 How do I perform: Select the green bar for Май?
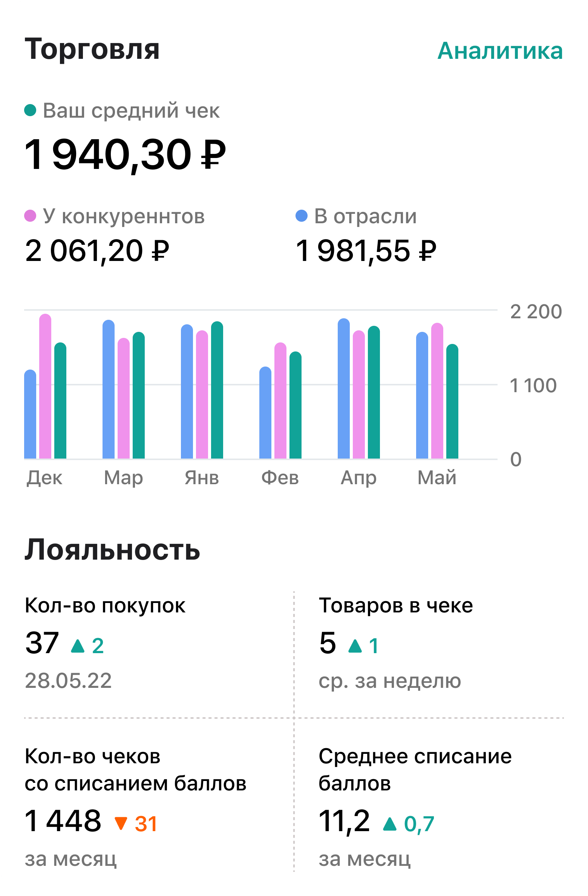[x=452, y=402]
